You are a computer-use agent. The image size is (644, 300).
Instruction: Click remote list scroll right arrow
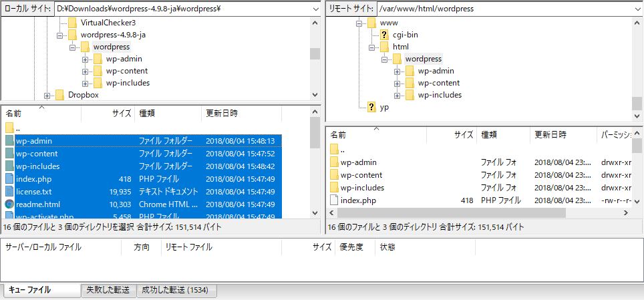point(625,213)
